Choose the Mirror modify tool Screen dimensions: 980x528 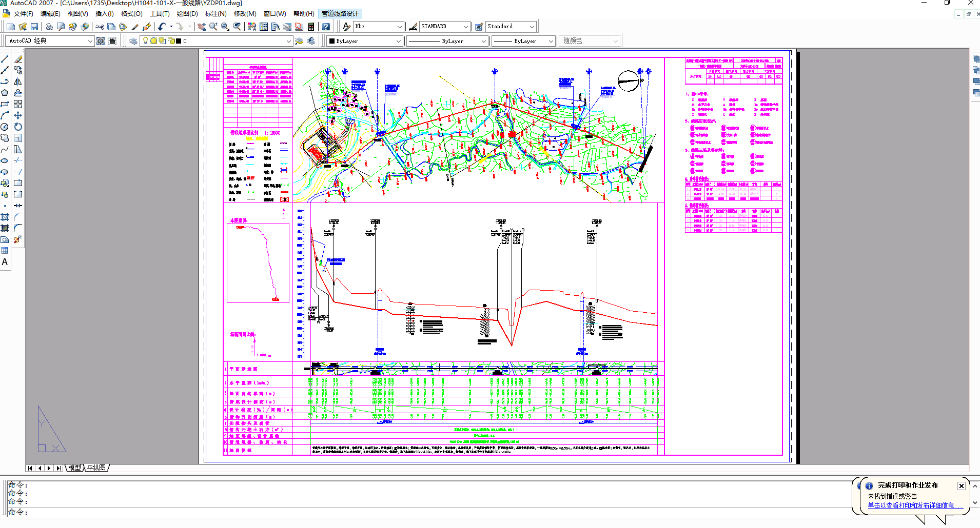tap(18, 82)
